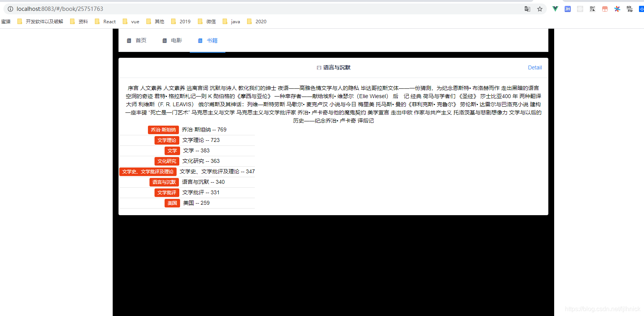Select the 语言与沉默 card title text

pyautogui.click(x=337, y=68)
